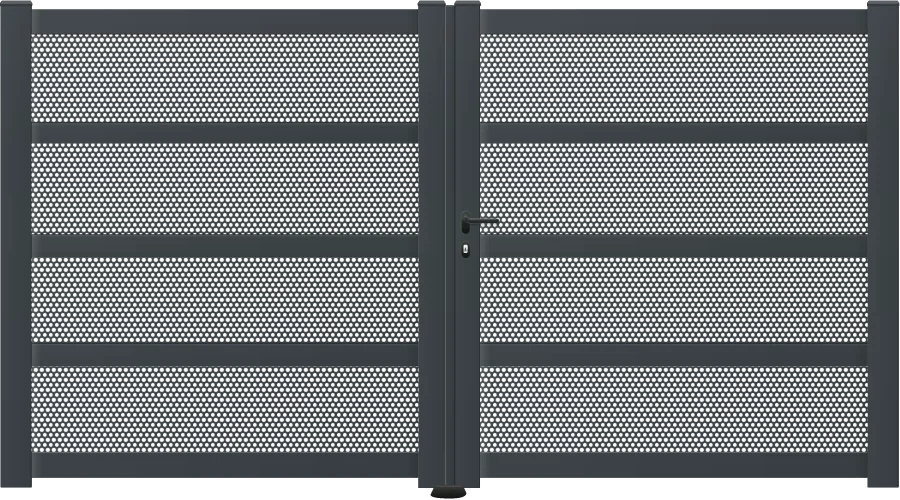Screen dimensions: 900x500
Task: Click the top horizontal rail of left leaf
Action: coord(225,22)
